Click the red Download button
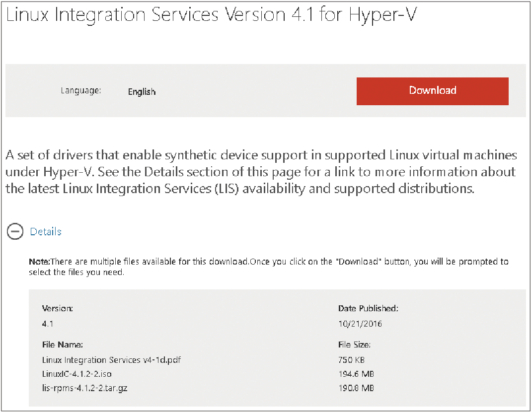Viewport: 532px width, 413px height. point(432,91)
